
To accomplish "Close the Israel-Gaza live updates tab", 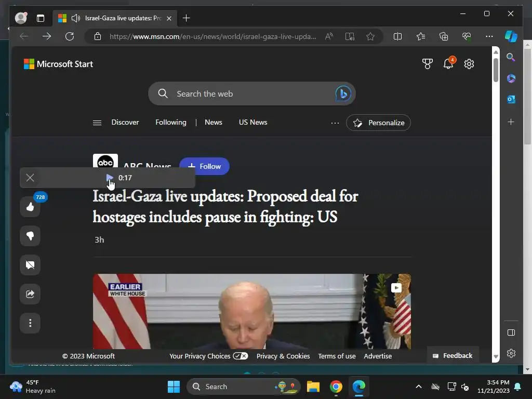I will [x=169, y=18].
